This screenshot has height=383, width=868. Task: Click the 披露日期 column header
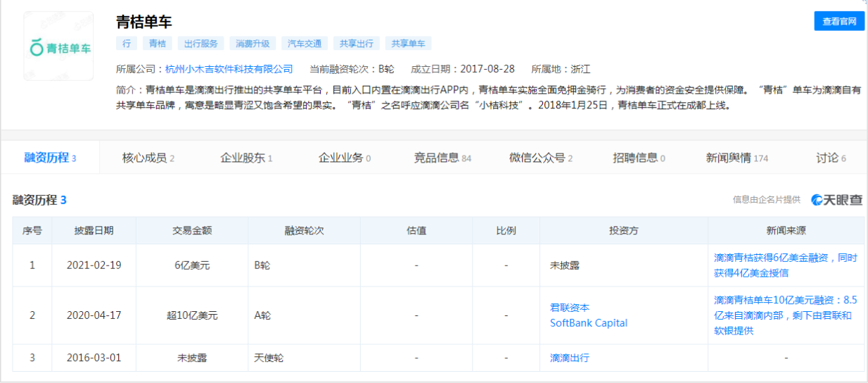(x=94, y=231)
